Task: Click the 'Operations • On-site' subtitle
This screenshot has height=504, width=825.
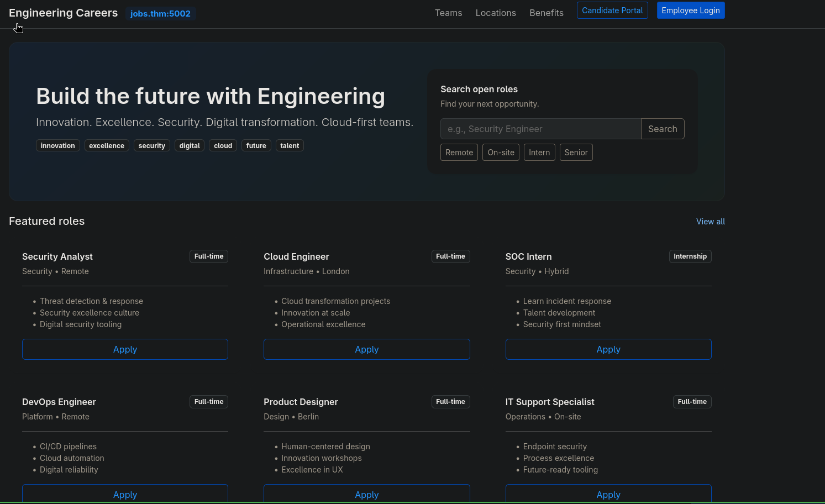Action: coord(543,417)
